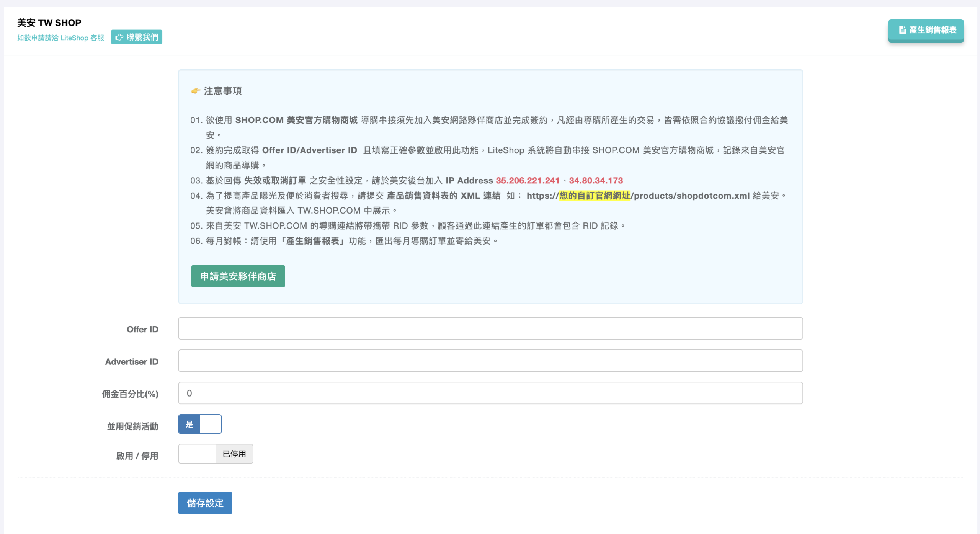
Task: Toggle the 啟用 / 停用 switch
Action: [216, 454]
